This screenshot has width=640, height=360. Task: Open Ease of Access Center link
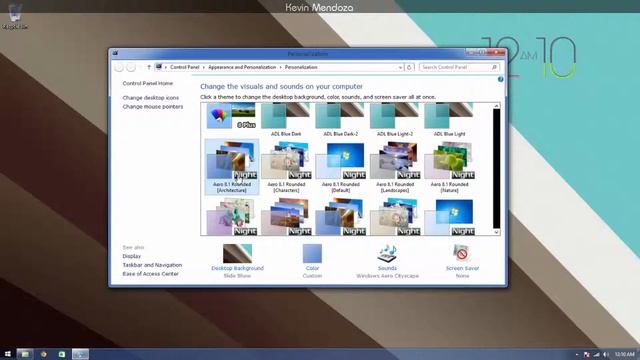pyautogui.click(x=151, y=274)
